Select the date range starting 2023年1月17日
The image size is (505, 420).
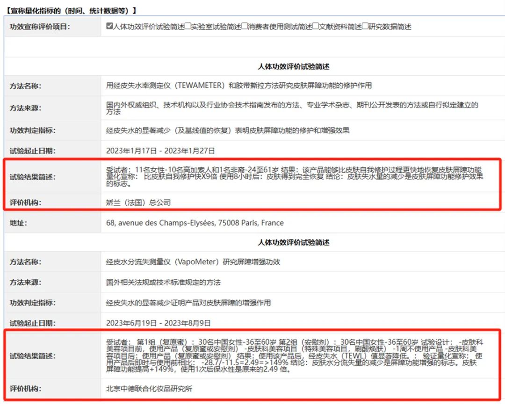pos(160,151)
